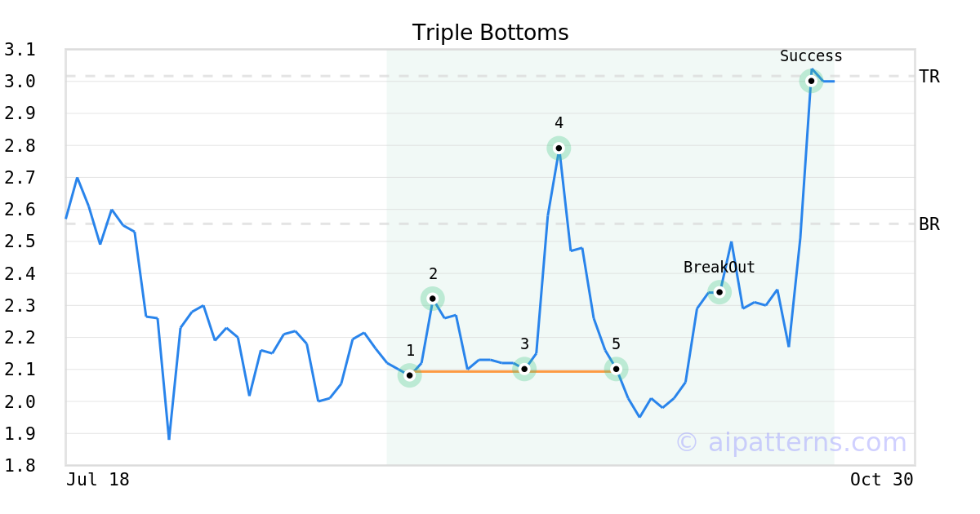Screen dimensions: 980x514
Task: Click the BreakOut text label
Action: (719, 268)
